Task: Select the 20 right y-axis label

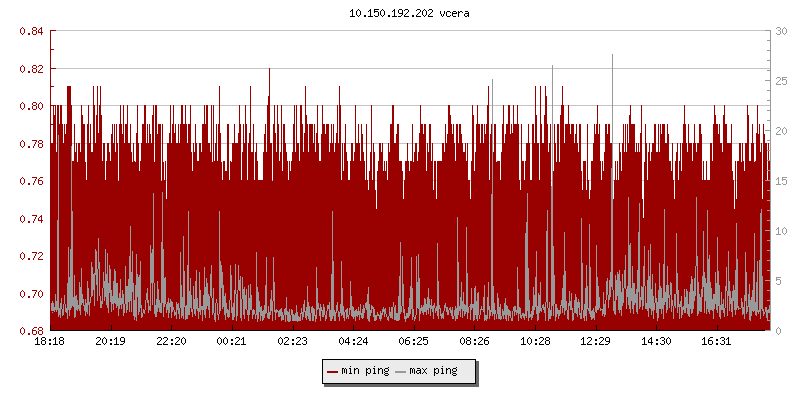Action: click(780, 131)
